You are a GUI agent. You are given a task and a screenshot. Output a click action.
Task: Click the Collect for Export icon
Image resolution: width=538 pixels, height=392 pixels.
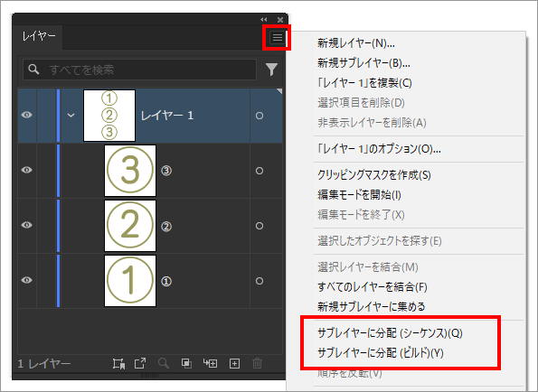pyautogui.click(x=140, y=363)
